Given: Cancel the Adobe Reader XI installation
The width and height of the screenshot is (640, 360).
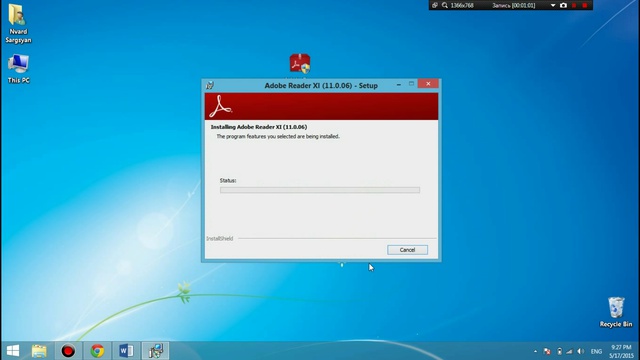Looking at the screenshot, I should [407, 250].
